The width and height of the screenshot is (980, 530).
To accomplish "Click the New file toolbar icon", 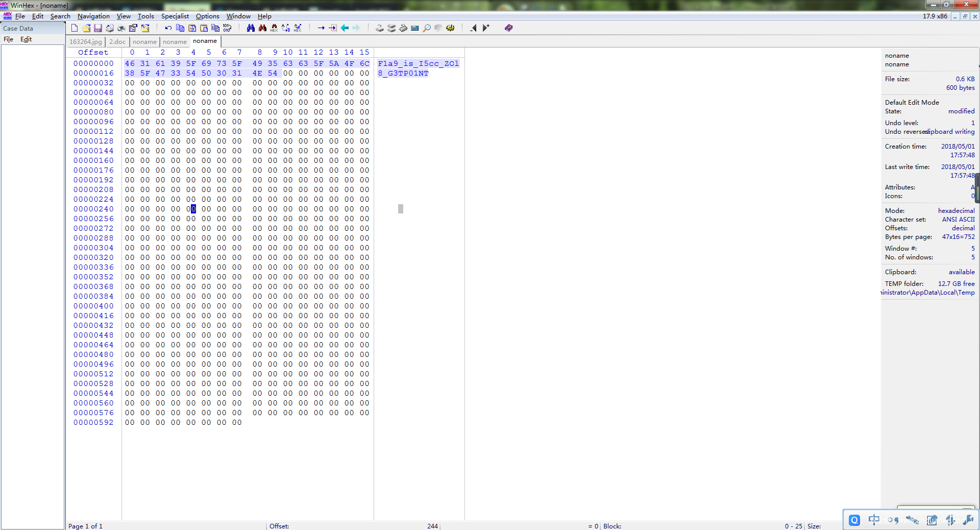I will pos(75,28).
